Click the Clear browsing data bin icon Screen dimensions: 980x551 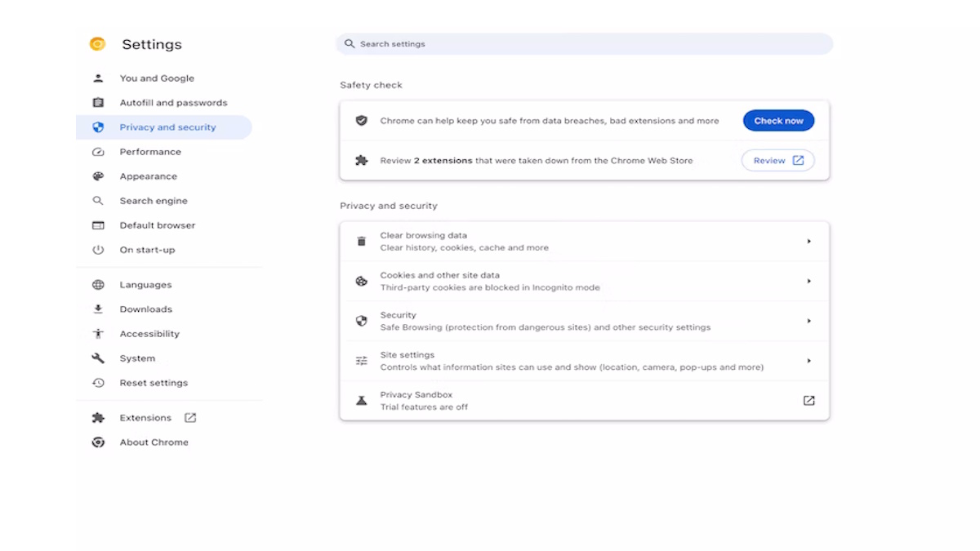click(x=361, y=242)
